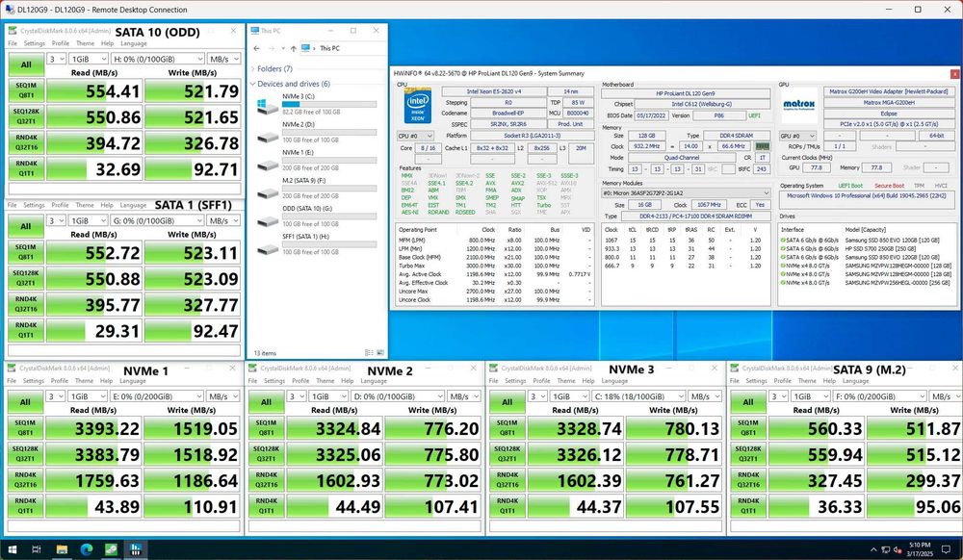
Task: Click the taskbar clock showing 5:10 PM
Action: 920,549
